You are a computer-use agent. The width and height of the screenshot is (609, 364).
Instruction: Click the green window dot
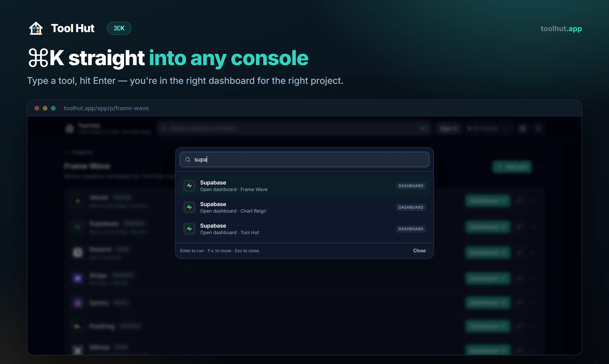click(53, 108)
